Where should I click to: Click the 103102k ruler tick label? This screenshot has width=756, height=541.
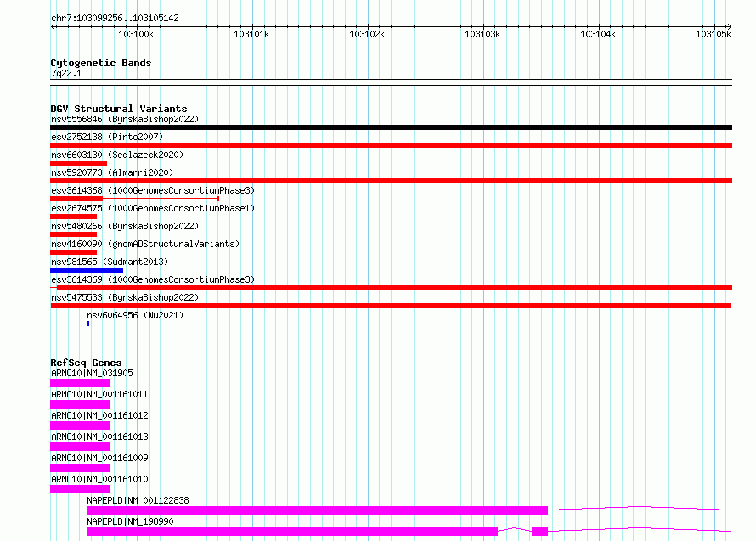coord(367,34)
